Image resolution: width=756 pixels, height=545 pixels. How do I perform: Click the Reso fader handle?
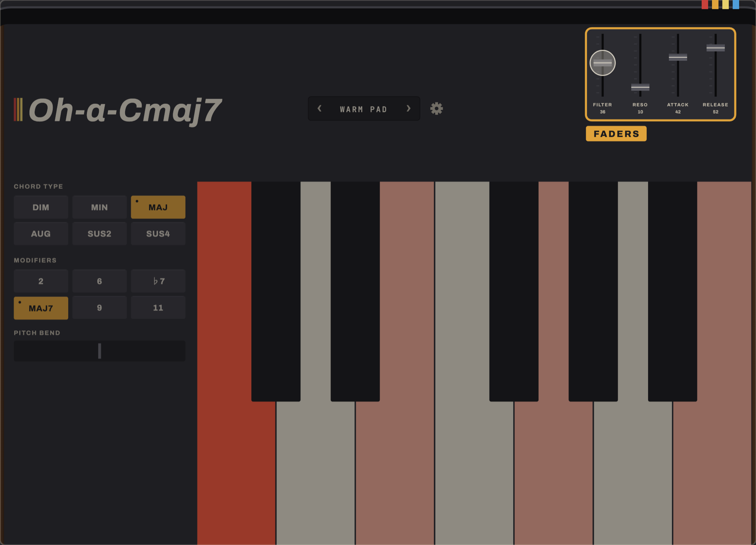(x=640, y=87)
